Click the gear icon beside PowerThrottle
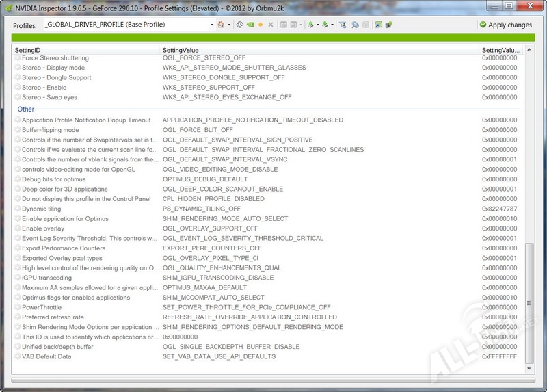This screenshot has width=547, height=392. tap(18, 308)
